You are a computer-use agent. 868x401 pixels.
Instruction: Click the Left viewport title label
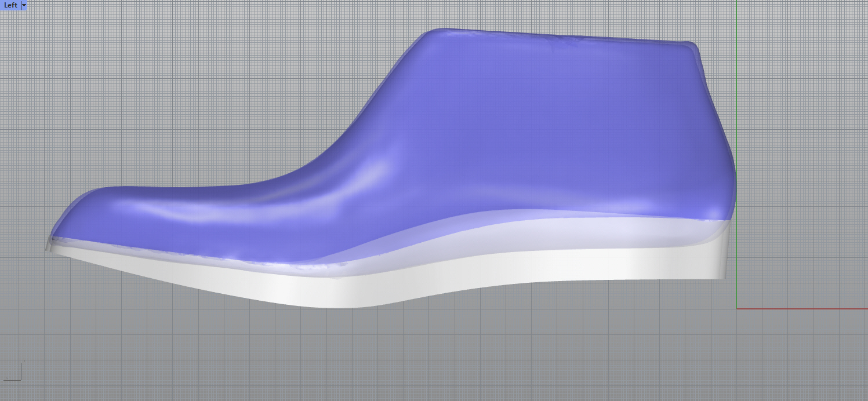click(10, 5)
